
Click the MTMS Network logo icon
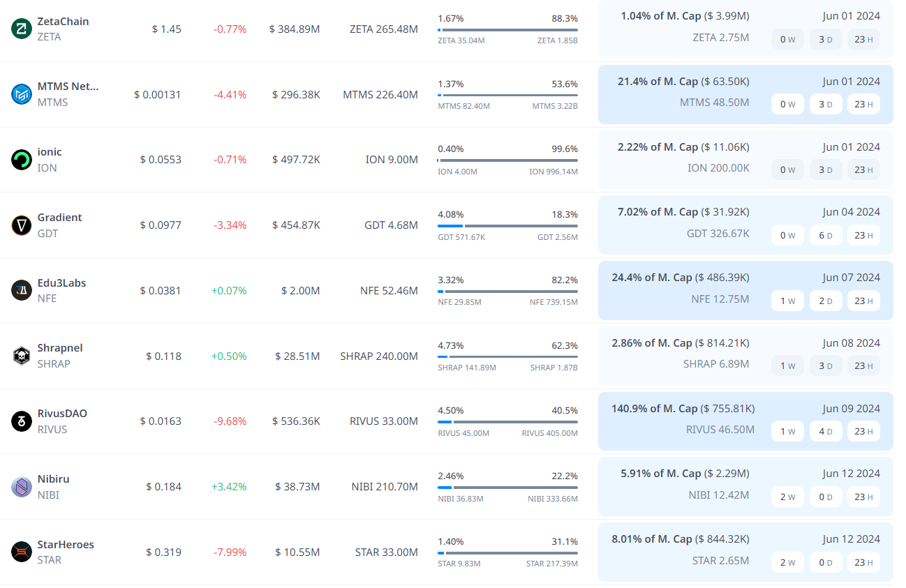coord(22,94)
